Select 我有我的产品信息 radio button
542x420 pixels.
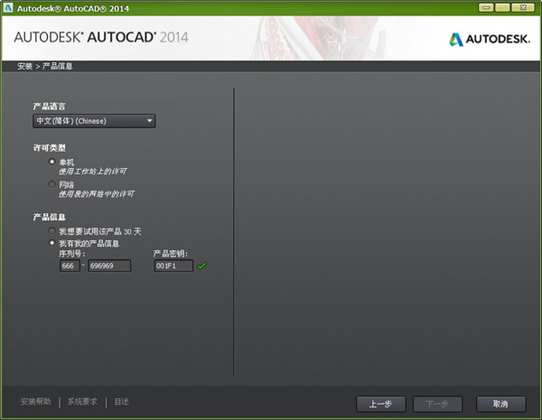[52, 243]
